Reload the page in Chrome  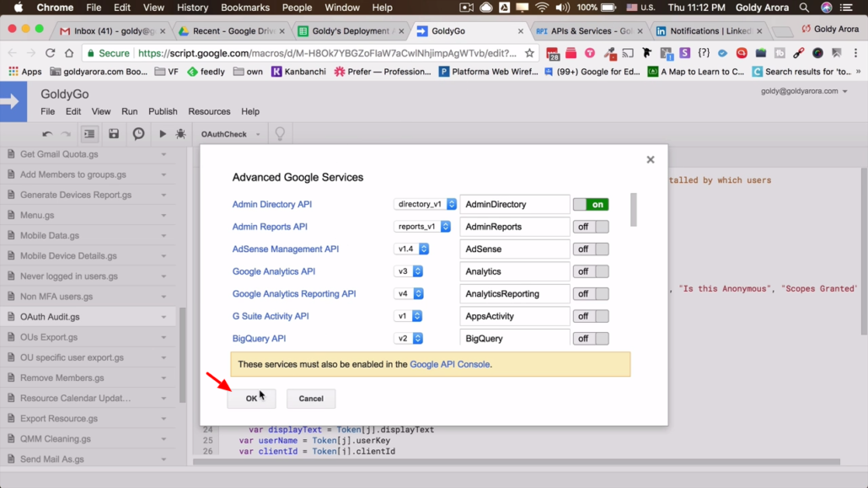point(51,53)
